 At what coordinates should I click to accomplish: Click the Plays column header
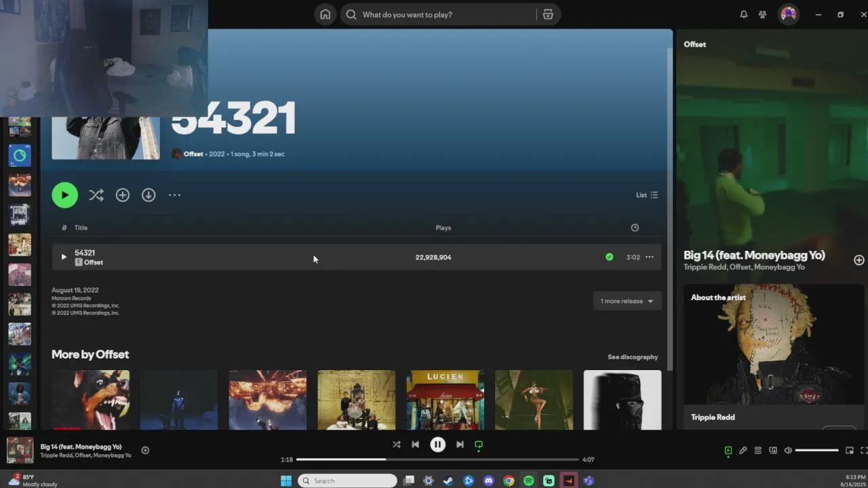pyautogui.click(x=443, y=228)
